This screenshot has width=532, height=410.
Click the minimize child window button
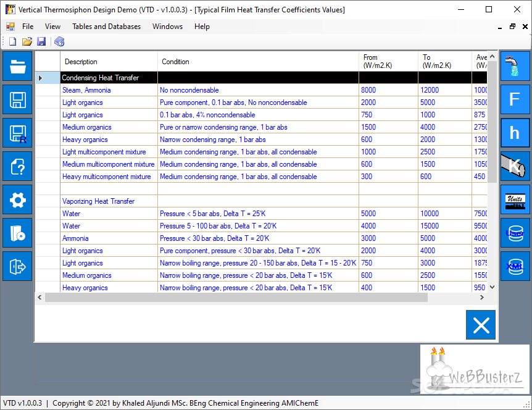click(x=500, y=27)
